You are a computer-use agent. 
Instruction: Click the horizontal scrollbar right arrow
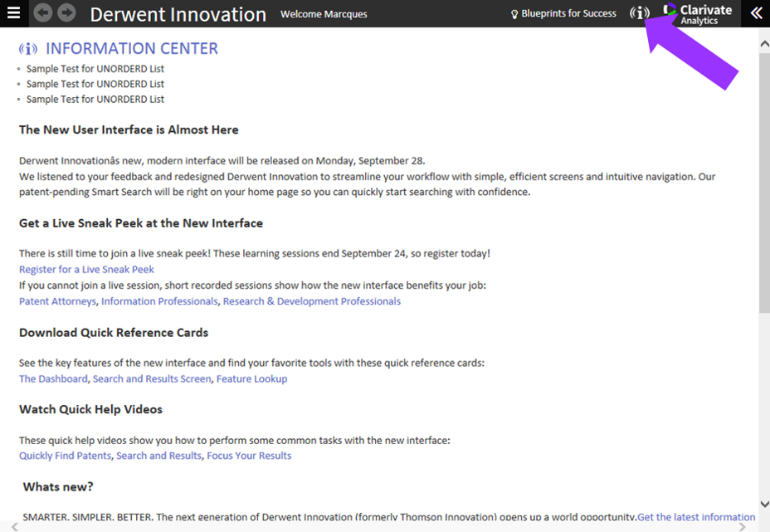coord(743,527)
